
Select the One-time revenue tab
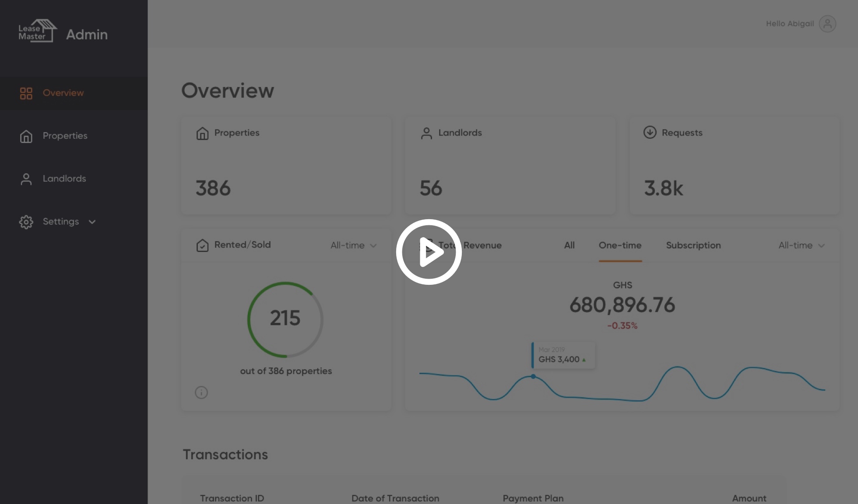click(x=620, y=245)
